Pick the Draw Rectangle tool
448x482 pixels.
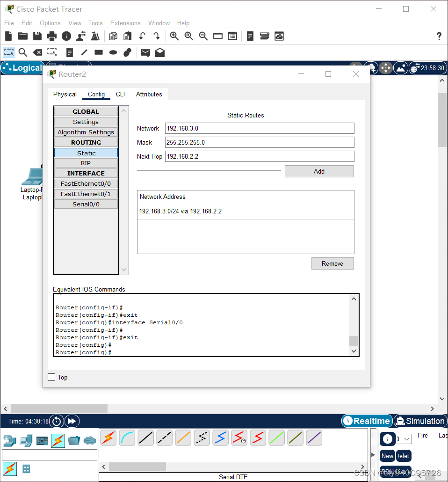99,52
